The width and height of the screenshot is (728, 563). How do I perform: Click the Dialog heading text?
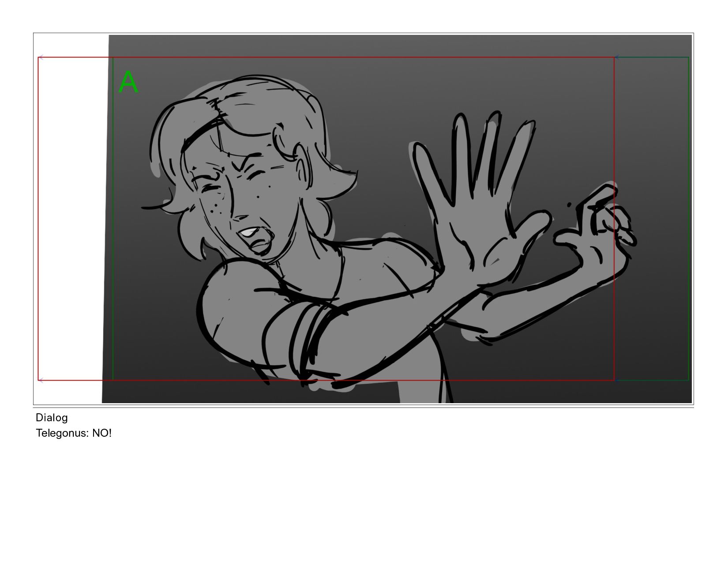[52, 418]
